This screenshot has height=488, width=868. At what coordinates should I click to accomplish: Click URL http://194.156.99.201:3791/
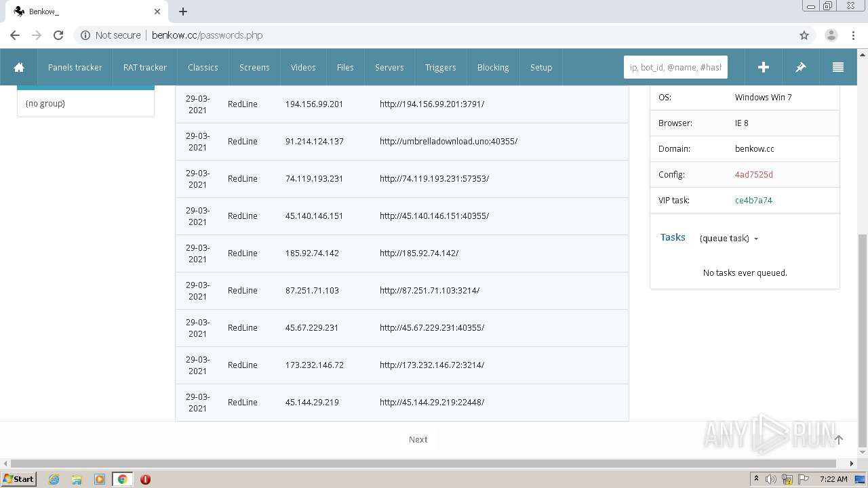tap(432, 104)
